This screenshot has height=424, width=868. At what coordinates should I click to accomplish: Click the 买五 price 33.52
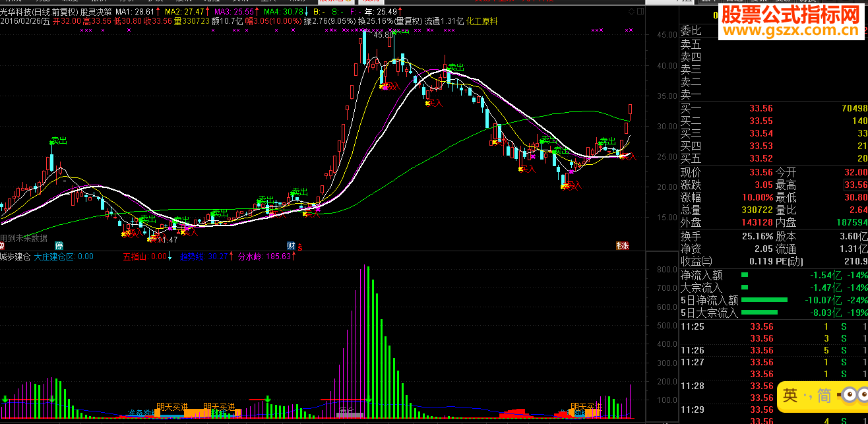tap(761, 158)
